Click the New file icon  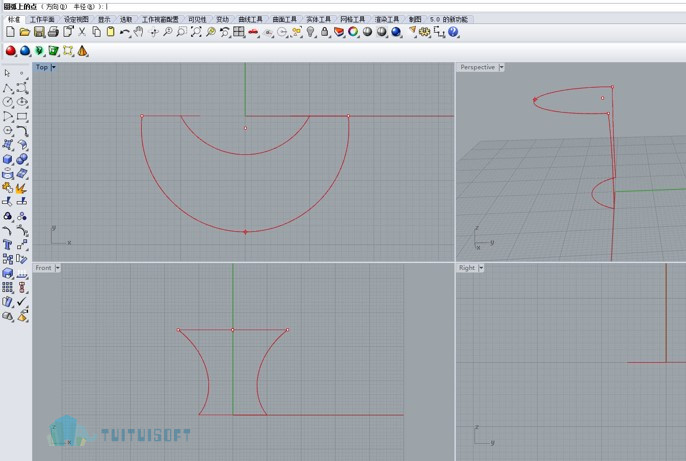[x=10, y=31]
